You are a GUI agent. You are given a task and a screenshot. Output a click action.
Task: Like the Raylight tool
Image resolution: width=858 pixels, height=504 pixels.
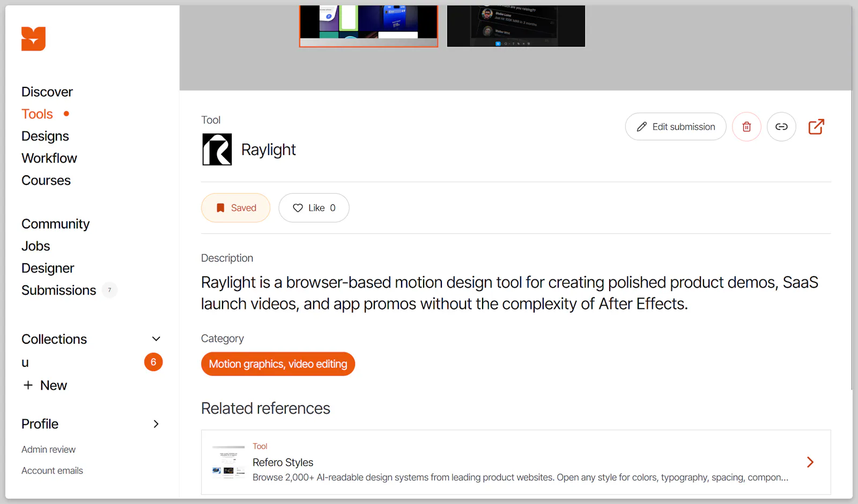[314, 207]
